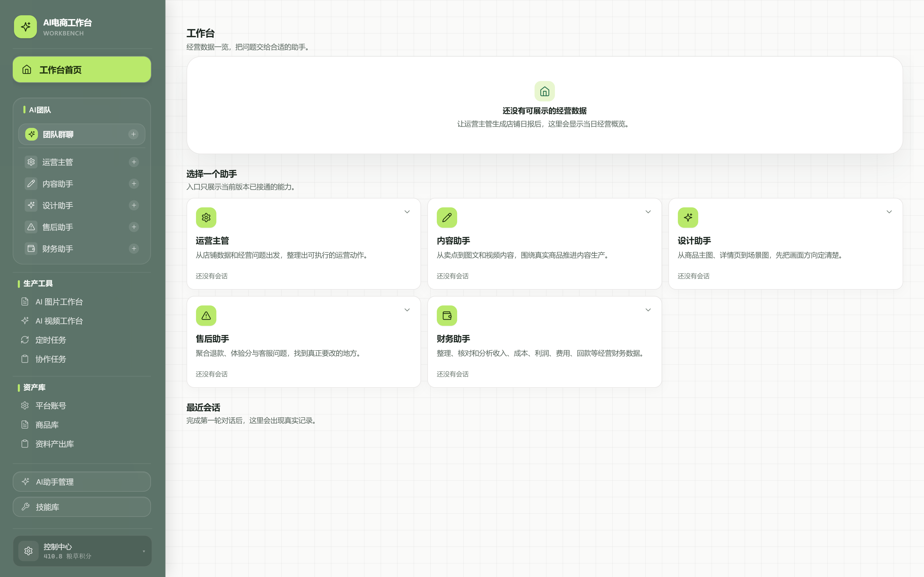This screenshot has height=577, width=924.
Task: Open the 团队群聊 chat entry
Action: coord(81,134)
